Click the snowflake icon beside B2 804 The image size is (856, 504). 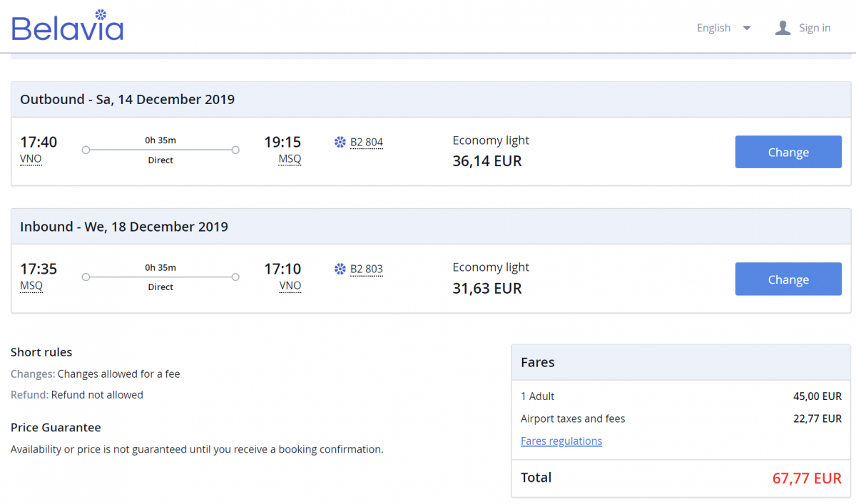[x=340, y=142]
